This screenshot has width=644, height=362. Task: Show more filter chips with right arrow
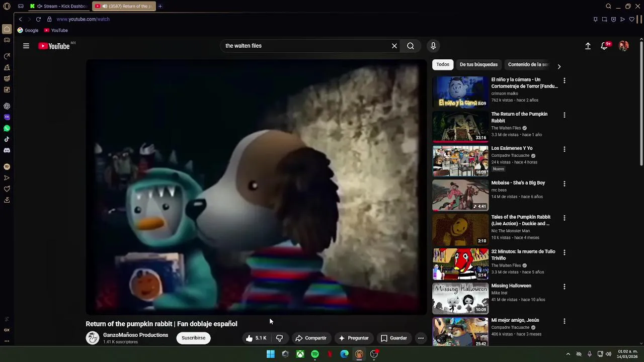(559, 66)
